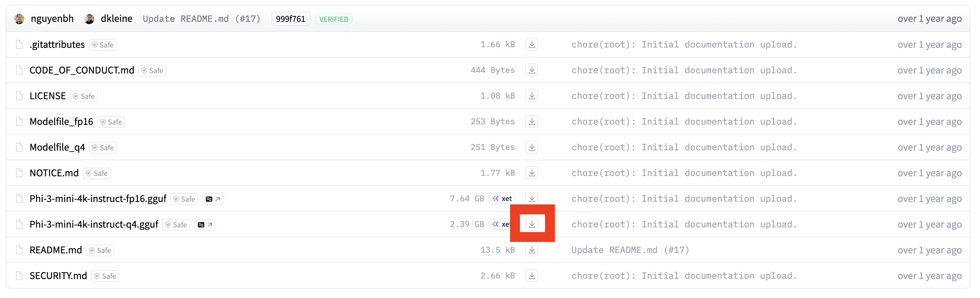Download the .gitattributes file

click(x=531, y=45)
